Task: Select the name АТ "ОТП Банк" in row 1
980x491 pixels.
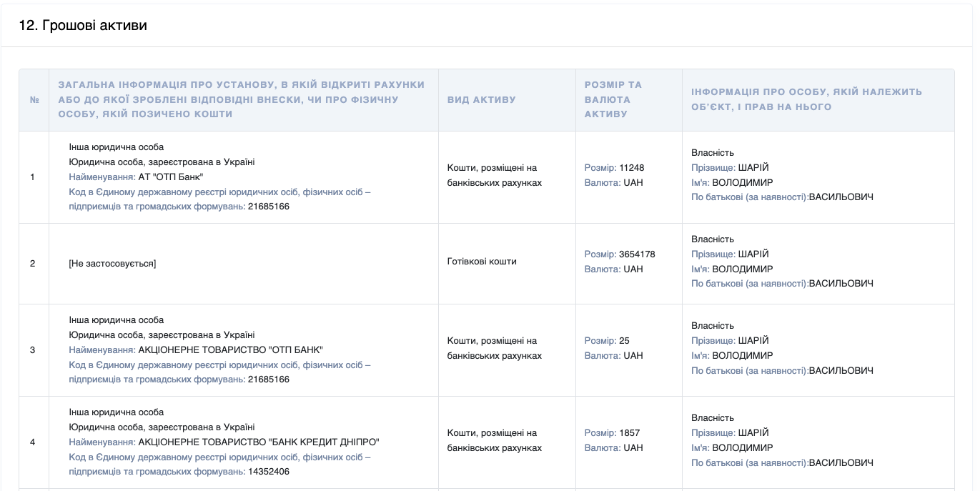Action: 171,177
